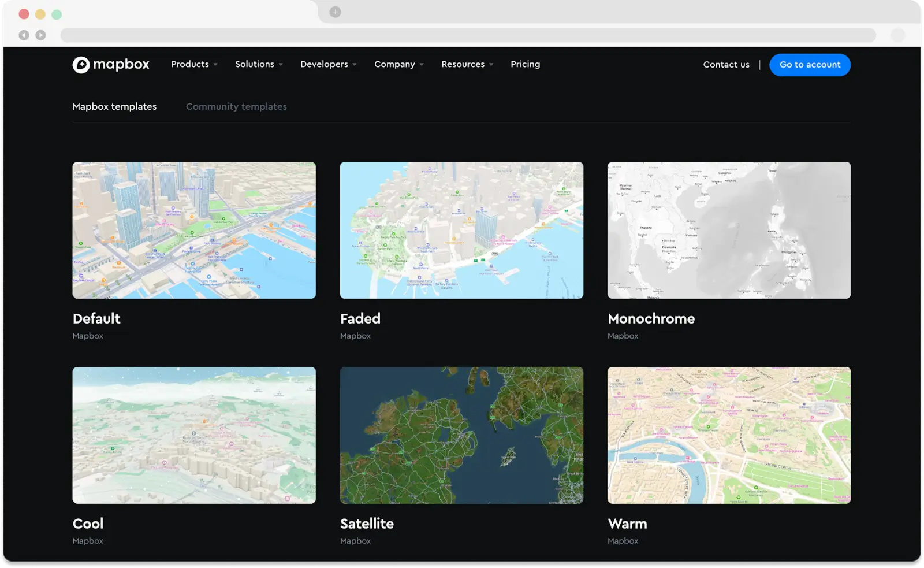Screen dimensions: 924x568
Task: Open the Default style thumbnail
Action: click(x=194, y=230)
